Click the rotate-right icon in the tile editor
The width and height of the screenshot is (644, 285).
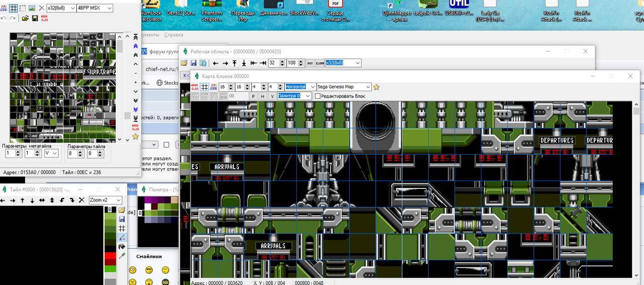point(71,200)
